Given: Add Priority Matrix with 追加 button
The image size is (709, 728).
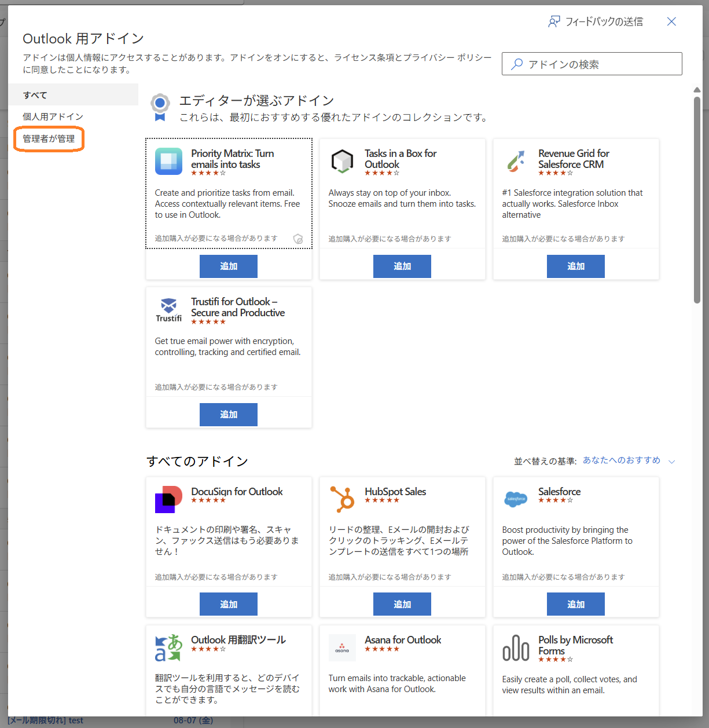Looking at the screenshot, I should click(229, 266).
